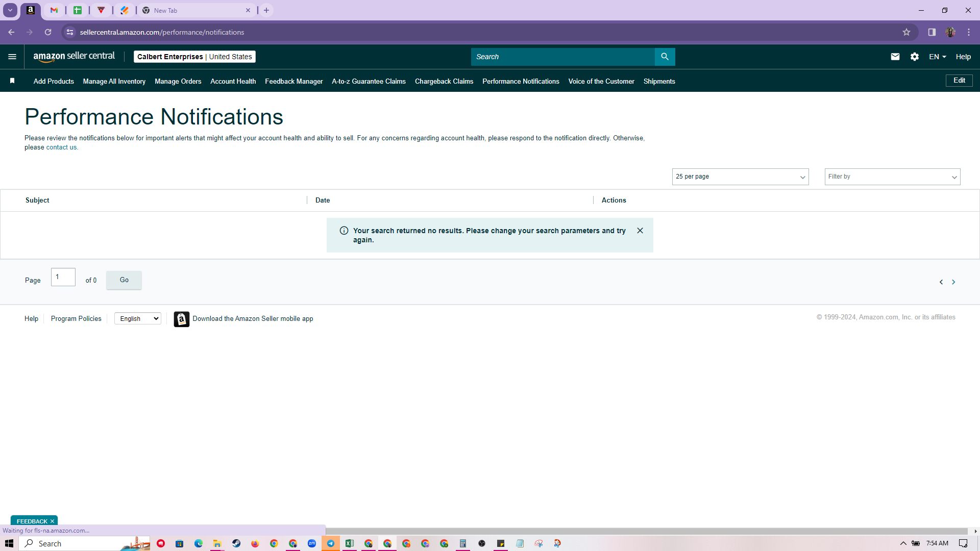Open the Filter by dropdown
Viewport: 980px width, 551px height.
click(x=892, y=177)
